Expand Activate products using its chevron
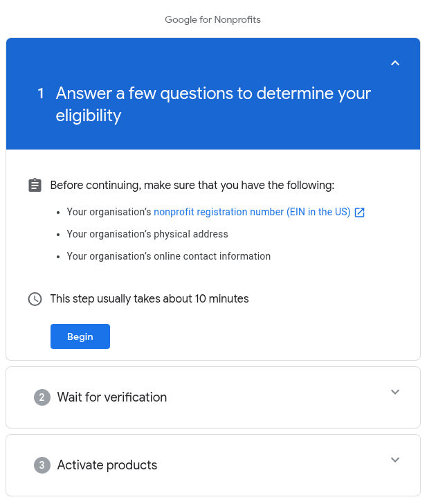The image size is (427, 504). tap(395, 460)
